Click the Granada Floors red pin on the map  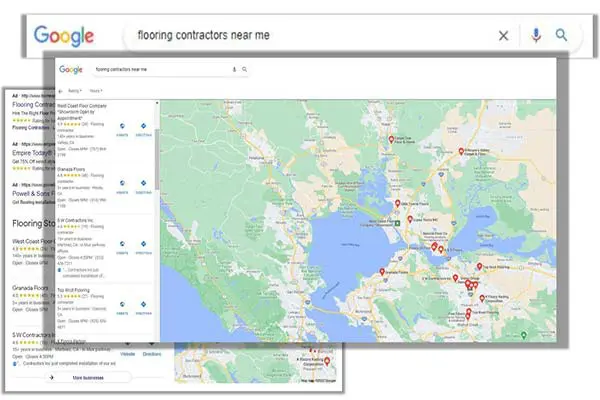[x=382, y=271]
